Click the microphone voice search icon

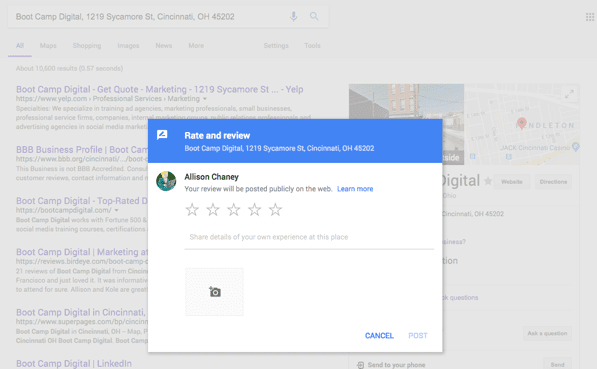pyautogui.click(x=293, y=16)
